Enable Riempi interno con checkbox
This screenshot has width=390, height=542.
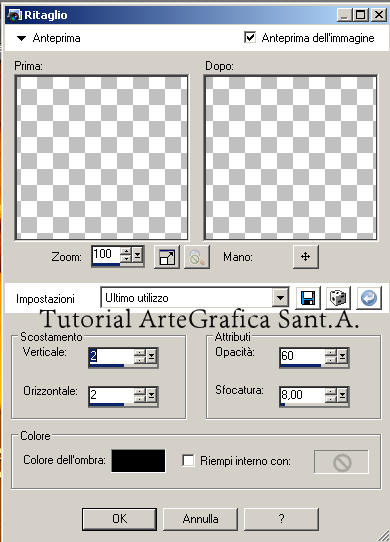(x=188, y=460)
